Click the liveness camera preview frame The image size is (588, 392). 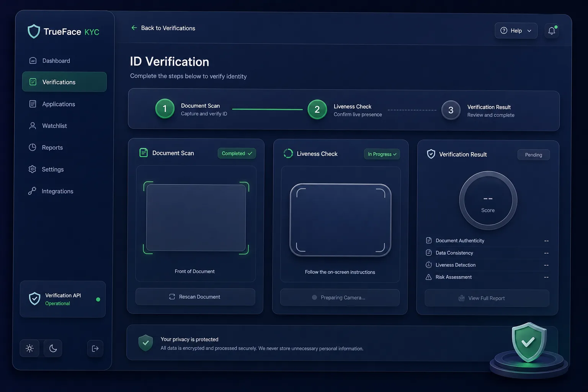pos(340,220)
